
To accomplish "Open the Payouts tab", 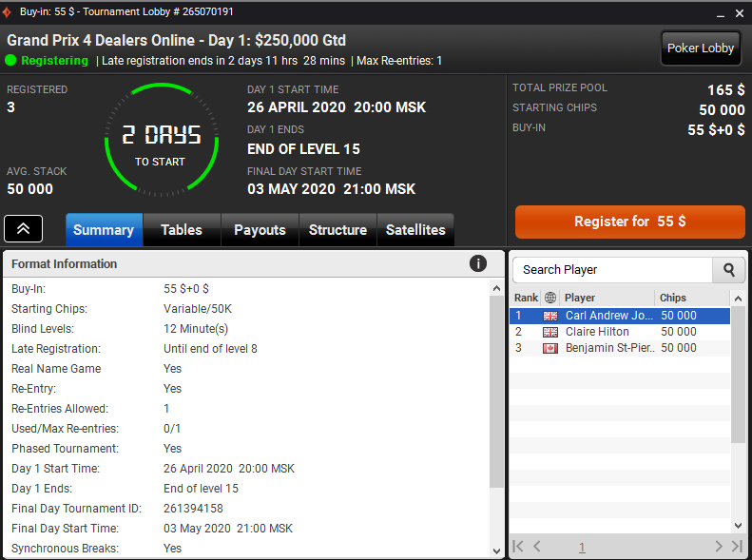I will (x=260, y=230).
